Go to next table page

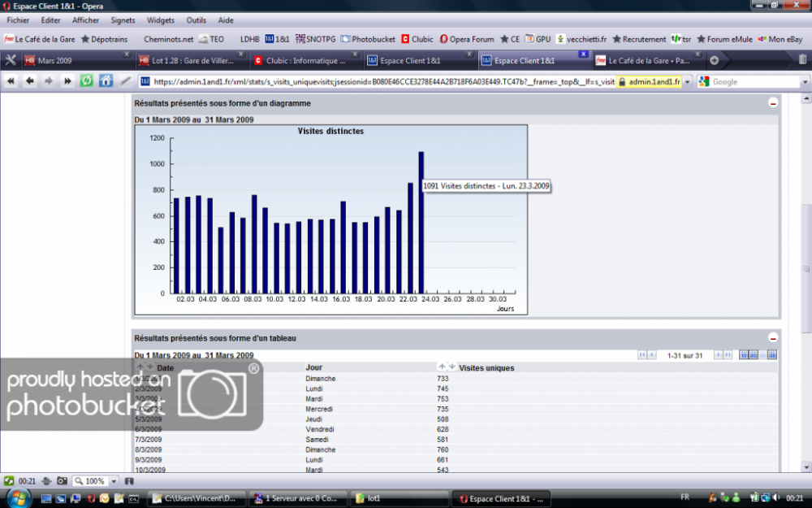[719, 355]
